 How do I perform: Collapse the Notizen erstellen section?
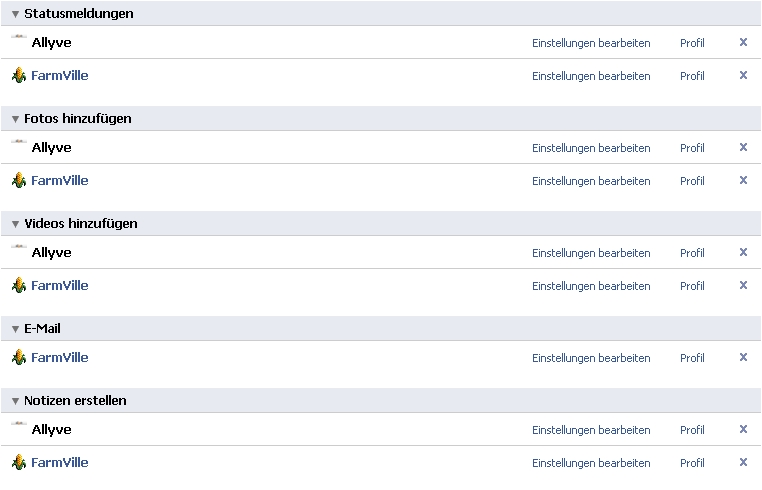(15, 401)
